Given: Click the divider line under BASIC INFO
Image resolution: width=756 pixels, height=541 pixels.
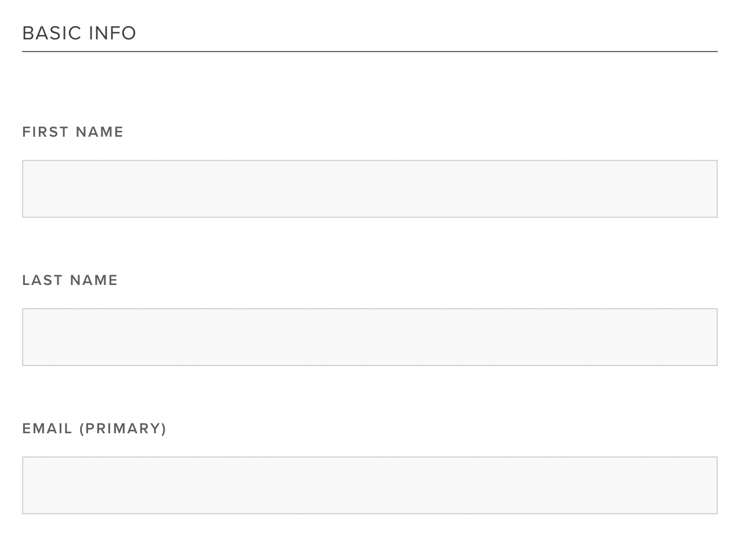Looking at the screenshot, I should (x=370, y=52).
